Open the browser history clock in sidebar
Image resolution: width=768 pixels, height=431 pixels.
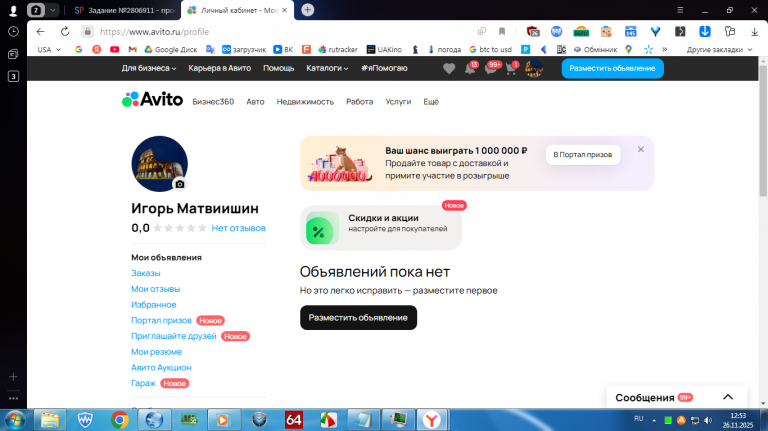click(13, 31)
